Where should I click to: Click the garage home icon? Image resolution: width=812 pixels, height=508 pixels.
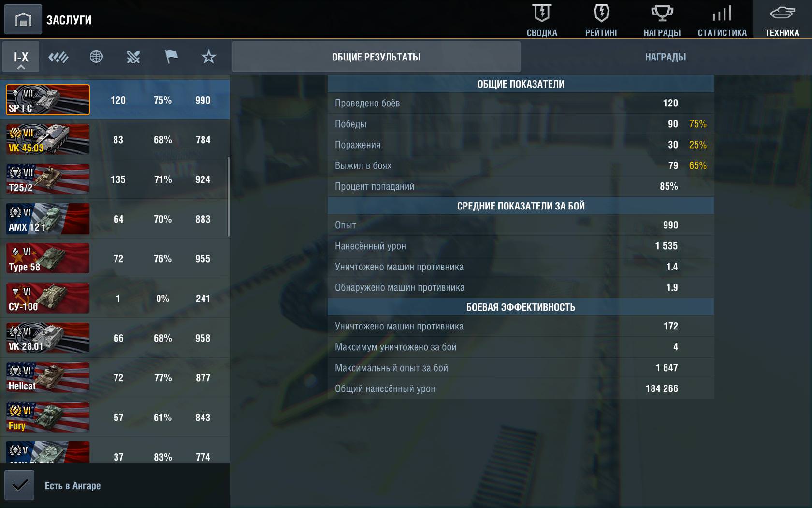pos(23,20)
